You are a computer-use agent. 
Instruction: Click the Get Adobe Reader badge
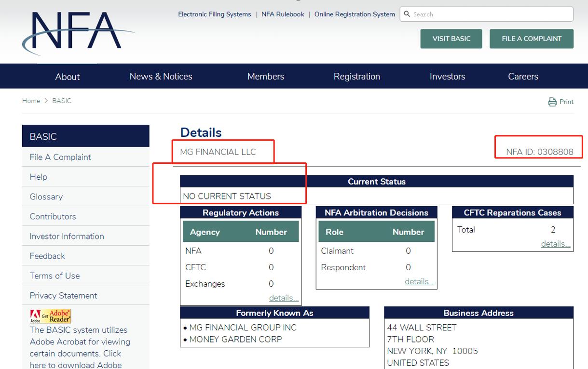(x=51, y=316)
